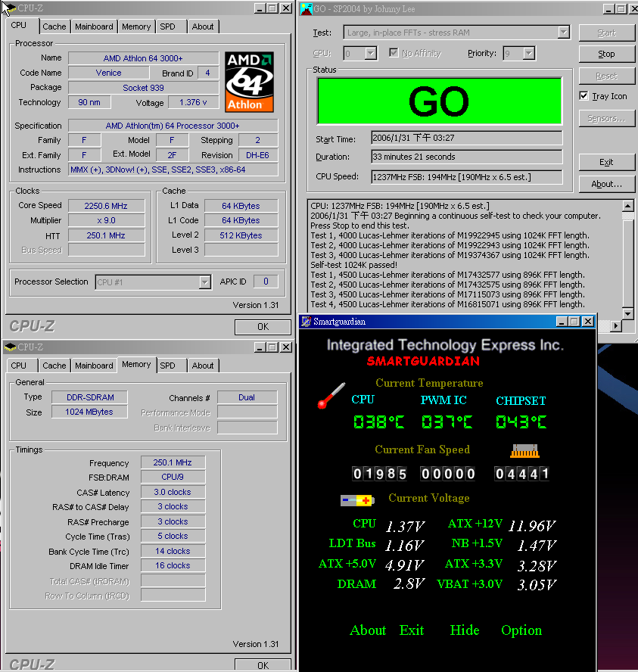Click the battery voltage icon in Smartguardian
638x672 pixels.
[357, 500]
